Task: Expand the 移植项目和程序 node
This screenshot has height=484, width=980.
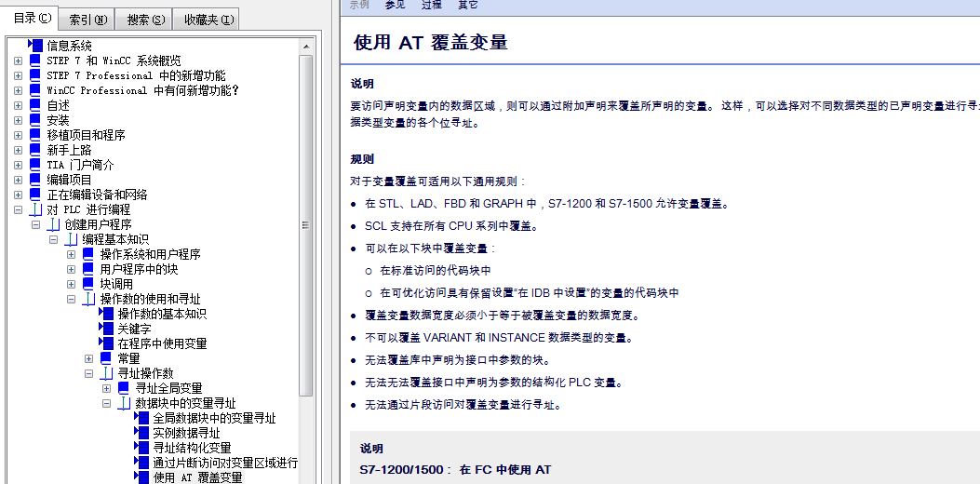Action: coord(18,135)
